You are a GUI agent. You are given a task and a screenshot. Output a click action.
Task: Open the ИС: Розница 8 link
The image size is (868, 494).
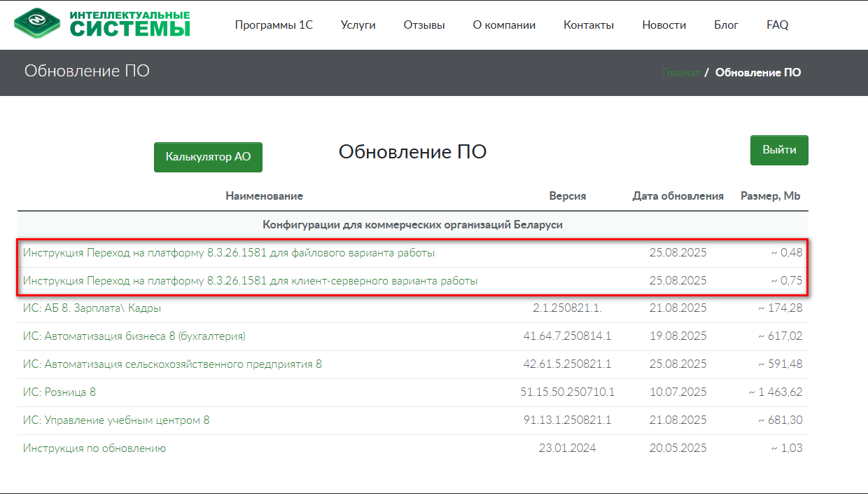tap(59, 392)
